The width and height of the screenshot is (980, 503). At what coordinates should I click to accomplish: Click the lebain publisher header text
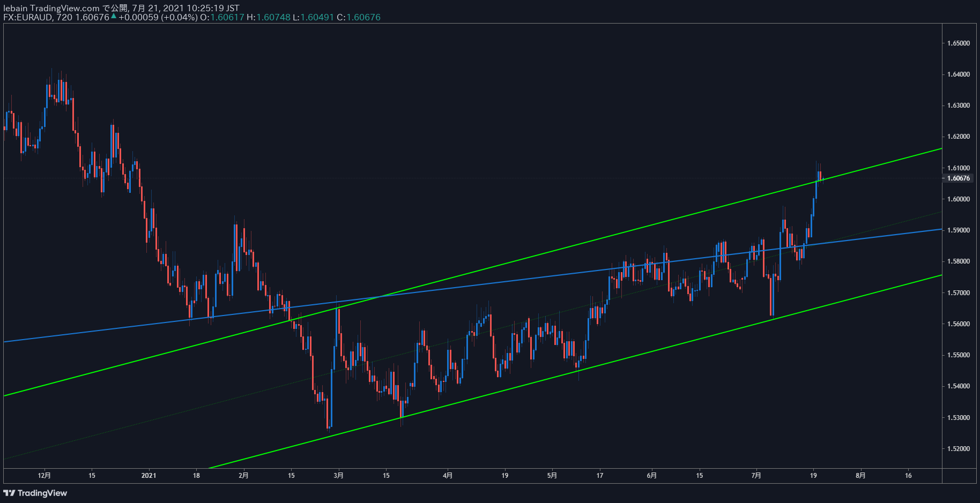click(x=16, y=8)
